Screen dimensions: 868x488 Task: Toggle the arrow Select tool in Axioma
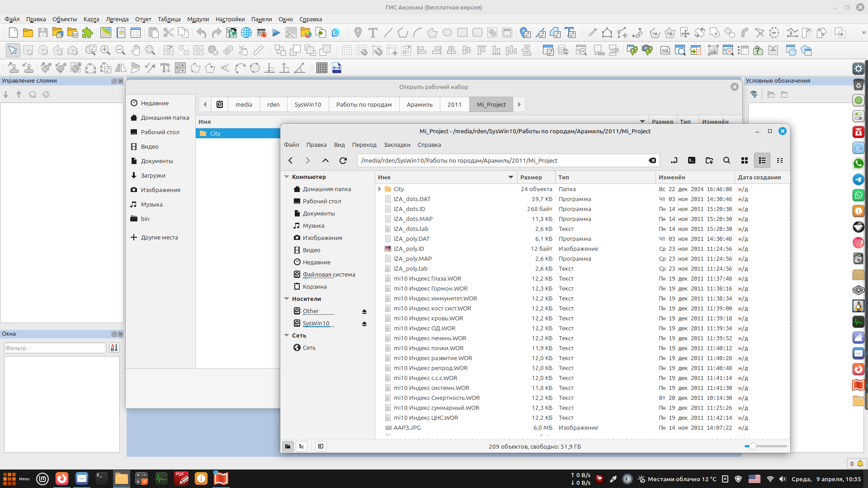click(13, 50)
